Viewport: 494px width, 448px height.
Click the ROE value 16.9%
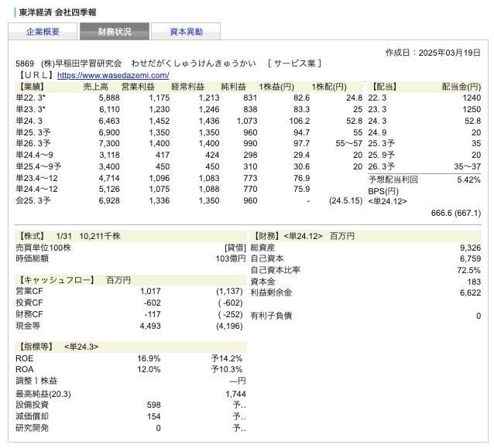click(x=149, y=358)
